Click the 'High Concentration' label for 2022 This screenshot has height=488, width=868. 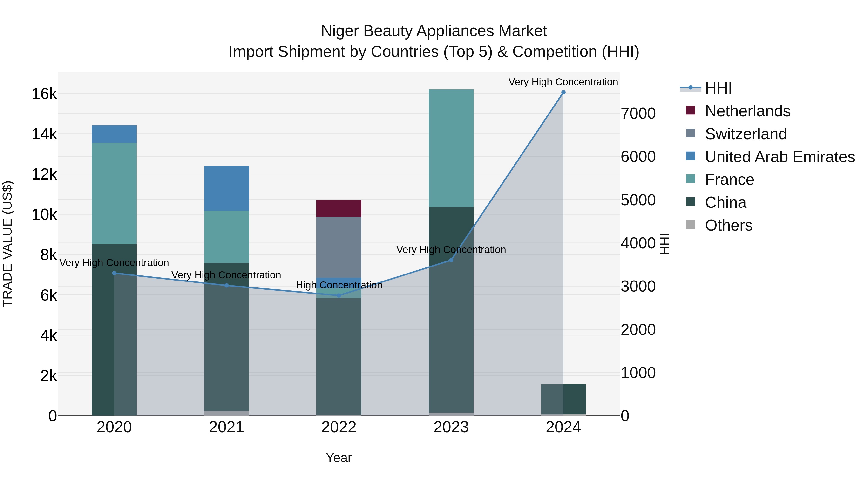click(x=339, y=285)
